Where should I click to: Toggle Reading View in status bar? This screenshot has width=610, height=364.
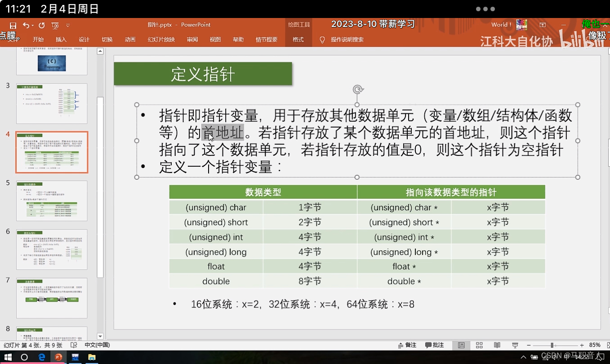tap(497, 345)
